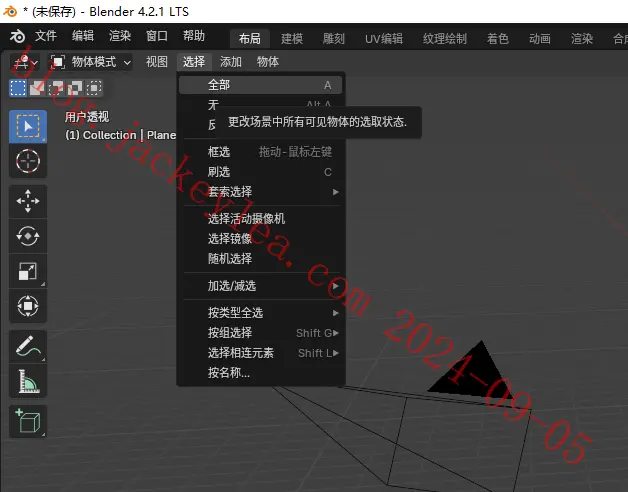This screenshot has width=628, height=492.
Task: Choose 随机选择 menu entry
Action: click(260, 259)
